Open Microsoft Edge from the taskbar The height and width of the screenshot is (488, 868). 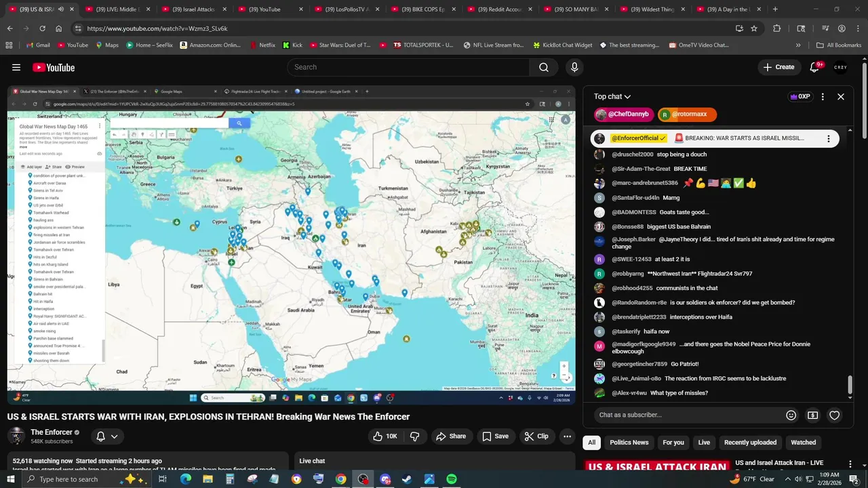coord(185,479)
